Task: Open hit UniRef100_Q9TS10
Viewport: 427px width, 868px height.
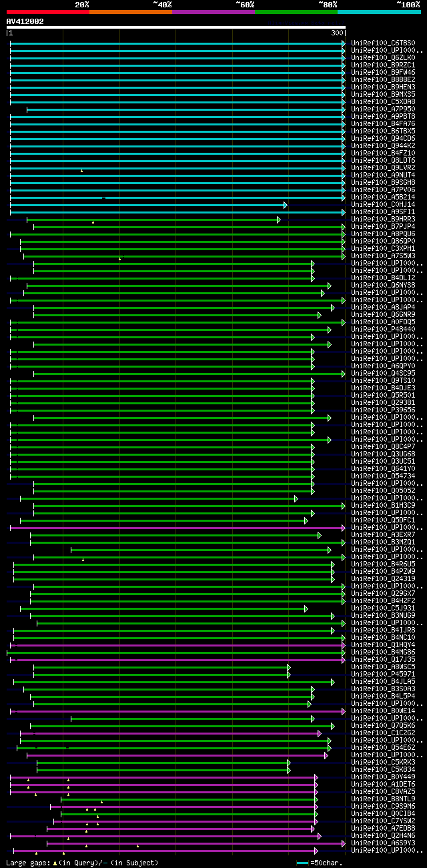Action: click(383, 381)
